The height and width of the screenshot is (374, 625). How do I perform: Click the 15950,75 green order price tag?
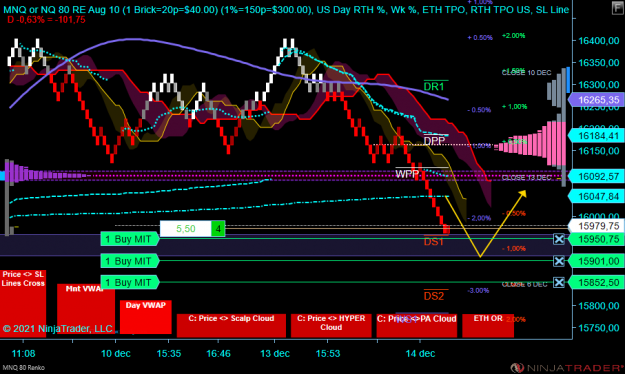pyautogui.click(x=596, y=239)
